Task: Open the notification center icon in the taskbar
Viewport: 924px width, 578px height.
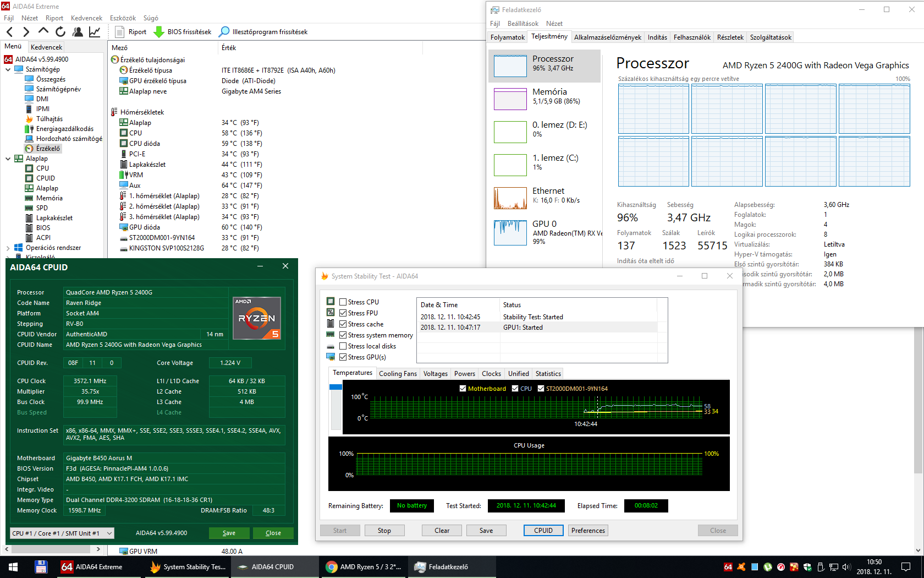Action: [x=906, y=567]
